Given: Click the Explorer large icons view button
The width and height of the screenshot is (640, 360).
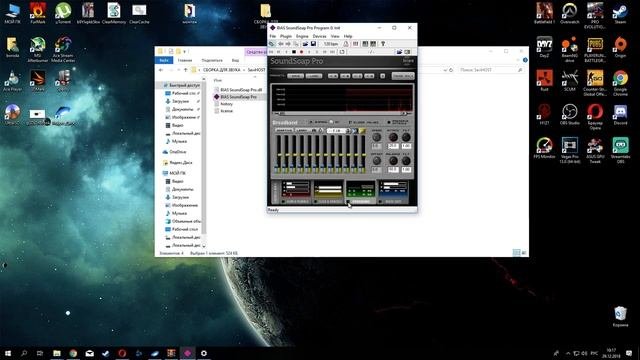Looking at the screenshot, I should [524, 253].
